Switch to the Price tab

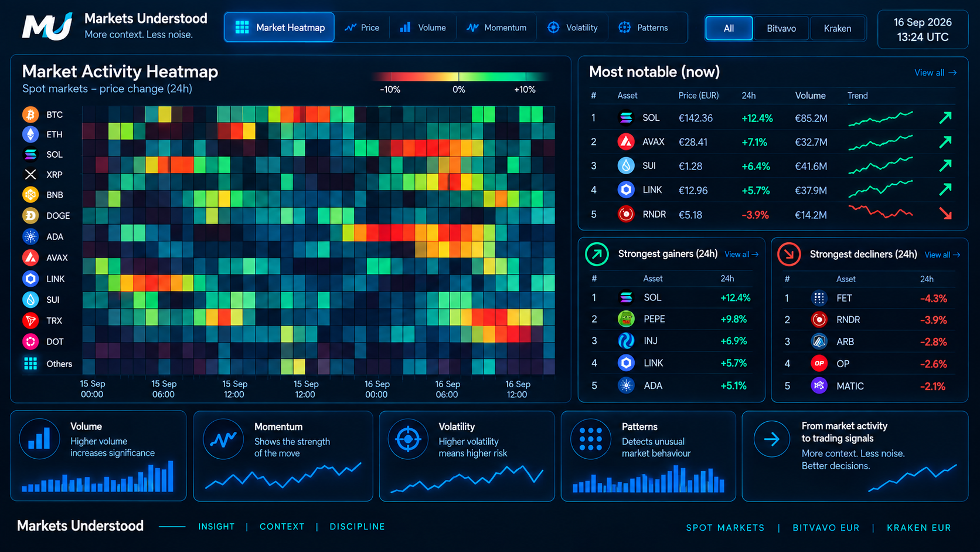362,28
